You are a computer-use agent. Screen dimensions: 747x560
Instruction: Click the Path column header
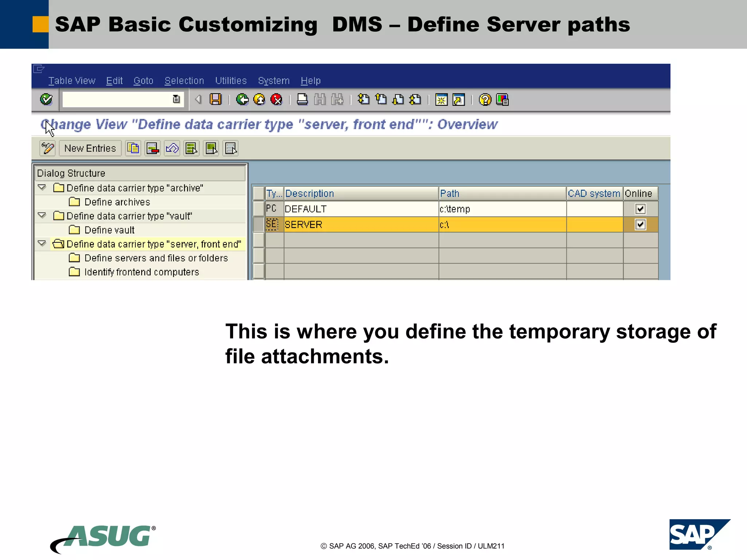(x=503, y=194)
